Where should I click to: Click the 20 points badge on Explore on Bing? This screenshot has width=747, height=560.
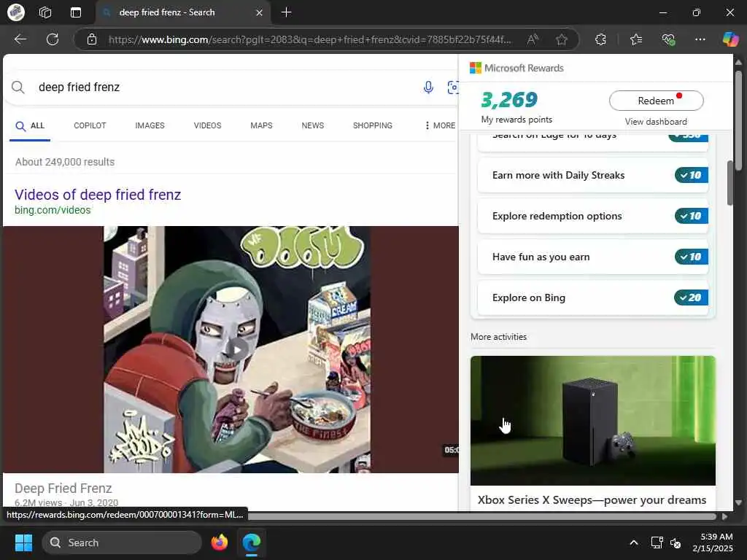pos(692,297)
